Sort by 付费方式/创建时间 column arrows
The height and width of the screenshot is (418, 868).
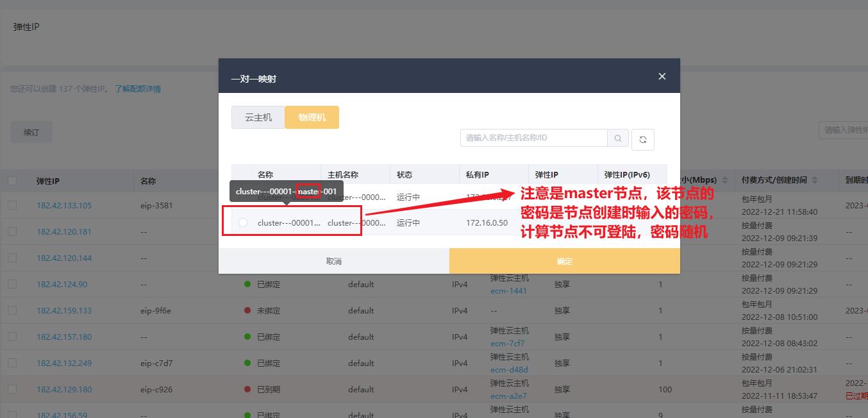[x=815, y=181]
